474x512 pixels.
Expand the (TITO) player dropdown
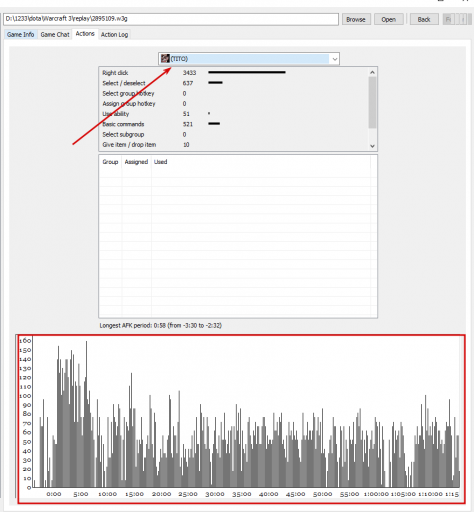coord(335,59)
